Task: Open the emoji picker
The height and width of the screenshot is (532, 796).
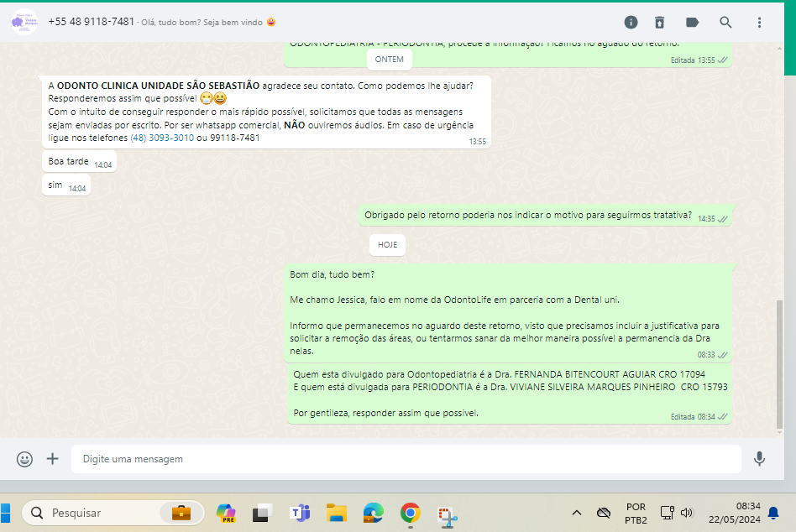Action: click(x=24, y=459)
